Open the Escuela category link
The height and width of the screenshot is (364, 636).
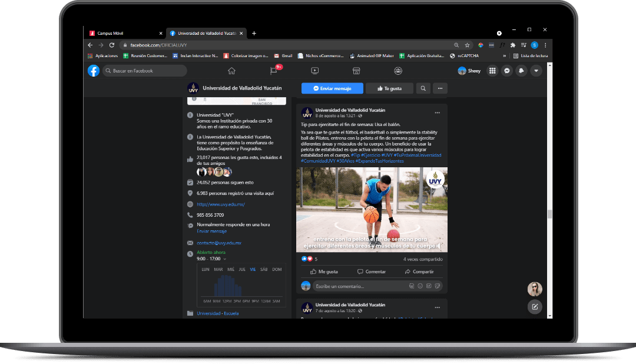[x=231, y=313]
